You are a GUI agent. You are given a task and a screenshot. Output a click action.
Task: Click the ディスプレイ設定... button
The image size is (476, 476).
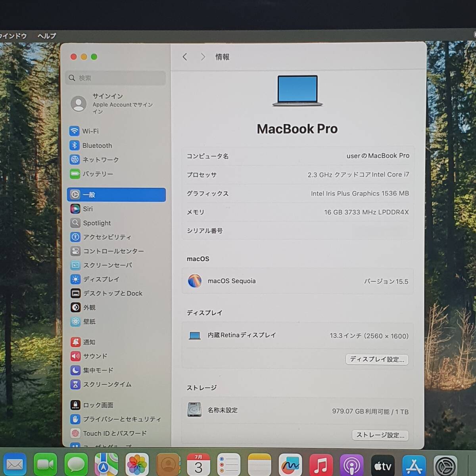377,359
